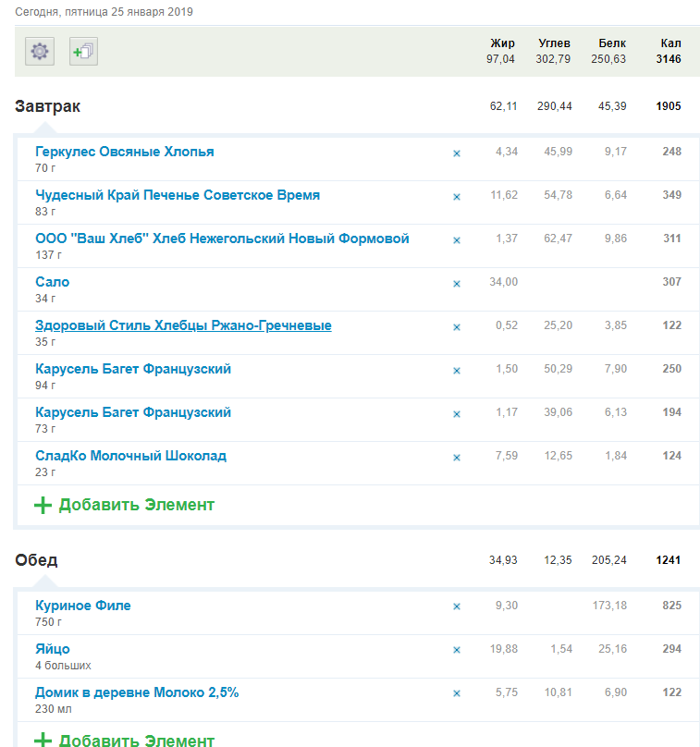This screenshot has width=700, height=747.
Task: Open the gear settings icon
Action: [39, 52]
